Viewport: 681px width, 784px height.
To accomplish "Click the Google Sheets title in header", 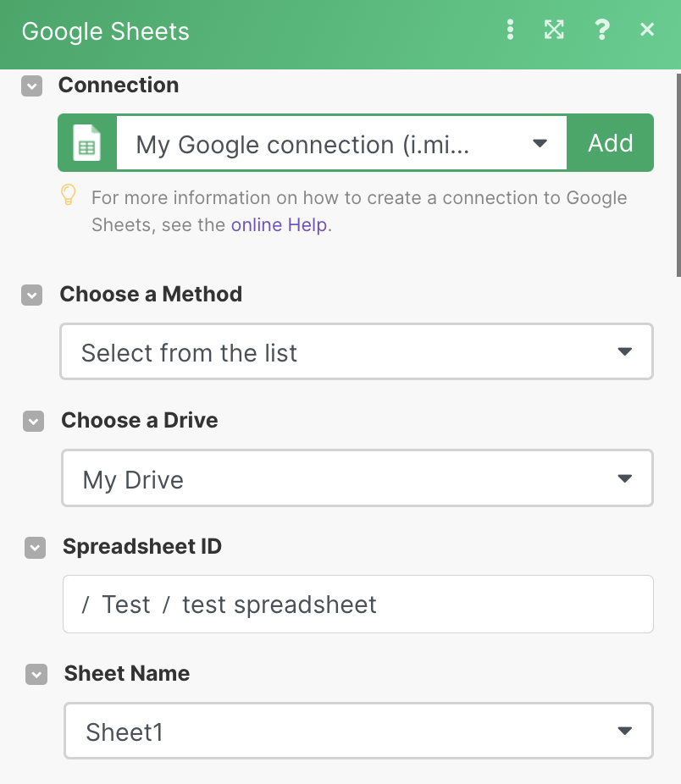I will tap(106, 32).
